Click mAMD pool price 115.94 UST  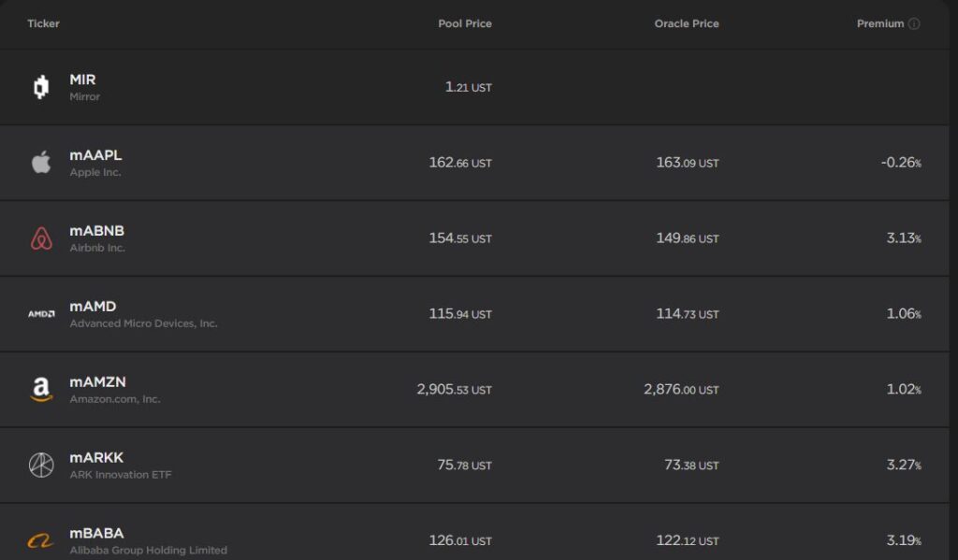click(x=460, y=314)
